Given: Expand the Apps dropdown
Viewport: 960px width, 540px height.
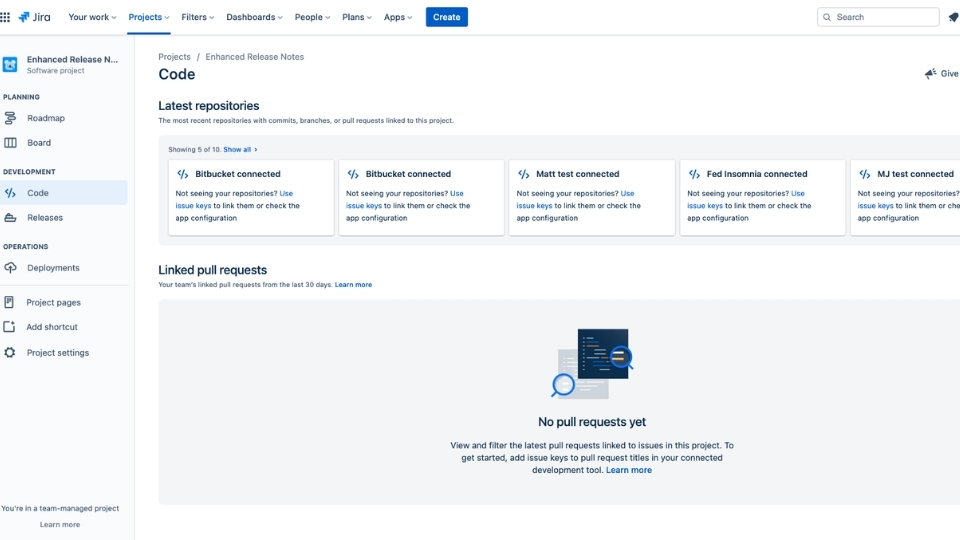Looking at the screenshot, I should (398, 17).
